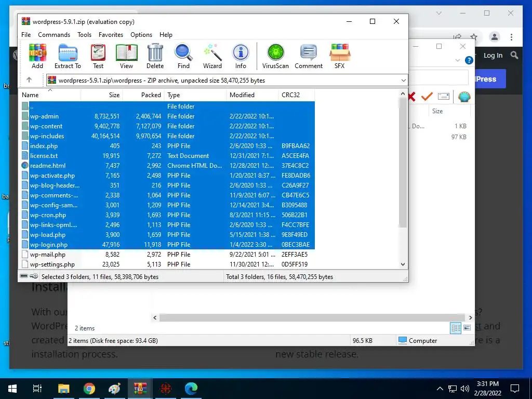Select the wp-includes folder row
The height and width of the screenshot is (399, 532).
coord(168,136)
